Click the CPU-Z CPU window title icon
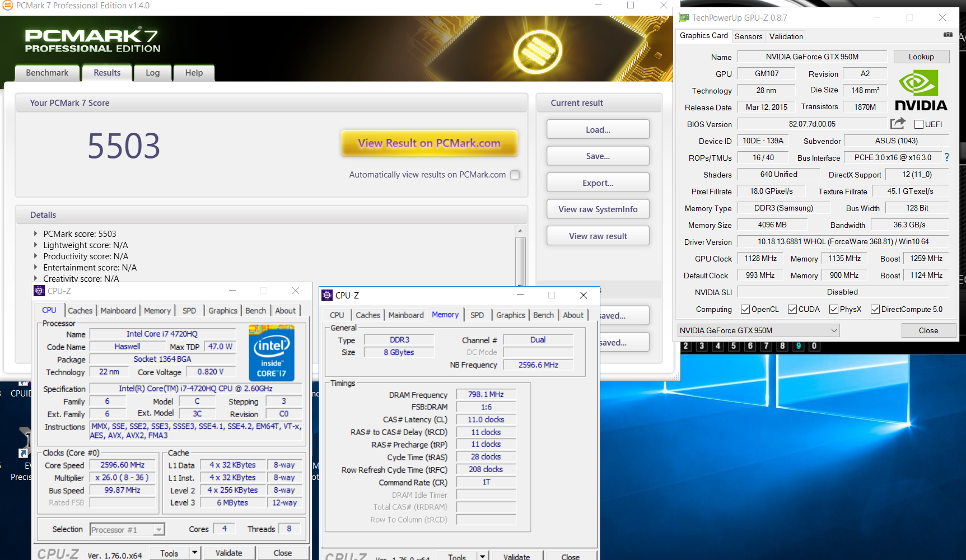The width and height of the screenshot is (966, 560). tap(39, 291)
